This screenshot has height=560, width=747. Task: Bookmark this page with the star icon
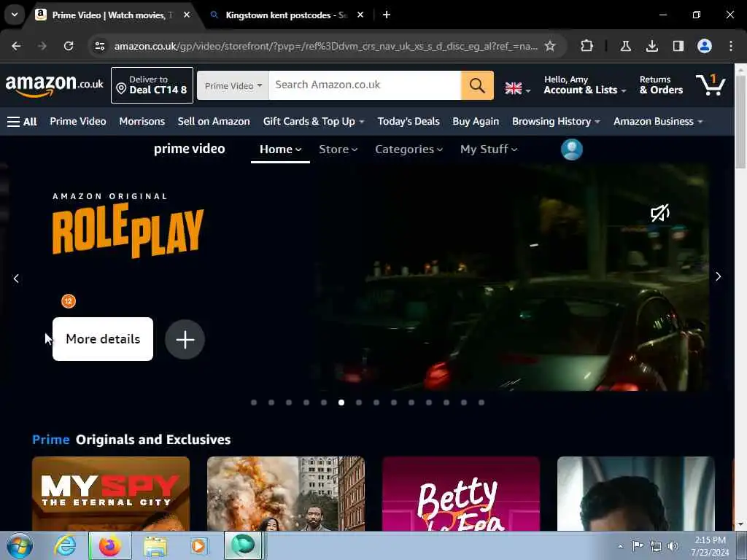(x=550, y=46)
